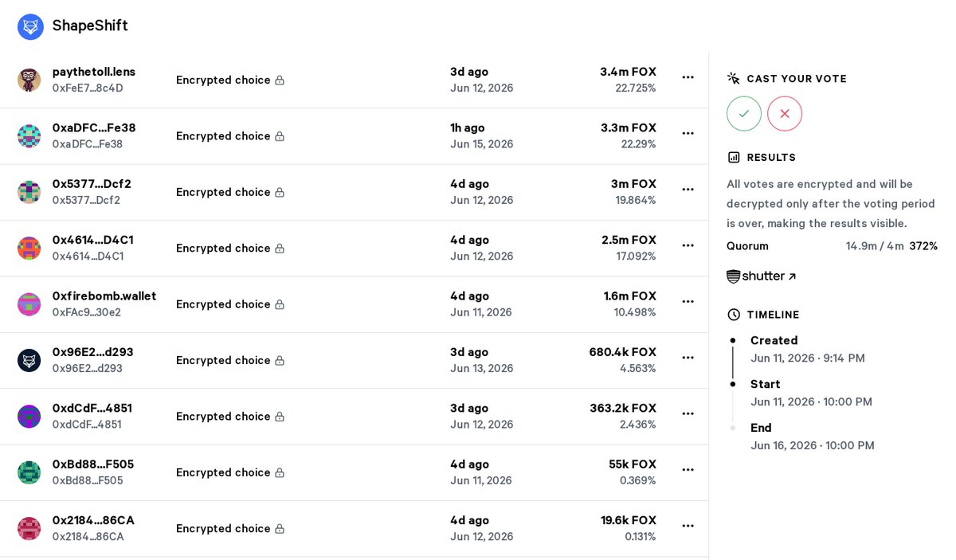This screenshot has height=560, width=956.
Task: Click 0x4614...D4C1 voter avatar
Action: pyautogui.click(x=29, y=248)
